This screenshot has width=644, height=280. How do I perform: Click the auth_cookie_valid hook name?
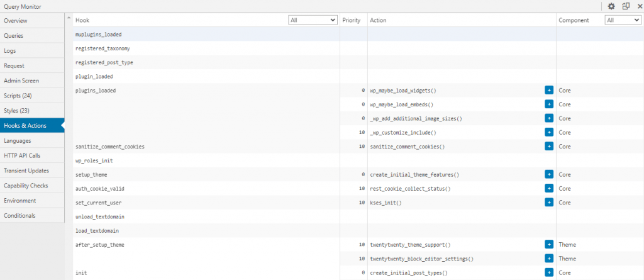pos(100,189)
